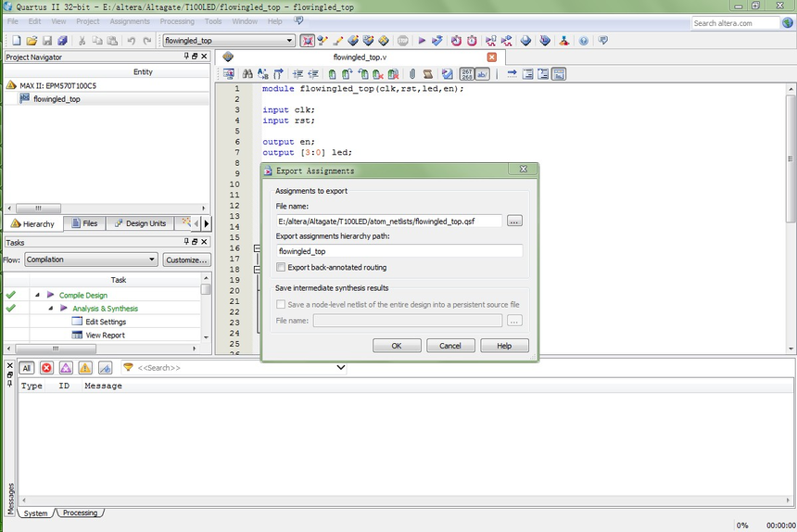797x532 pixels.
Task: Show more Project Navigator tabs with right arrow
Action: 207,223
